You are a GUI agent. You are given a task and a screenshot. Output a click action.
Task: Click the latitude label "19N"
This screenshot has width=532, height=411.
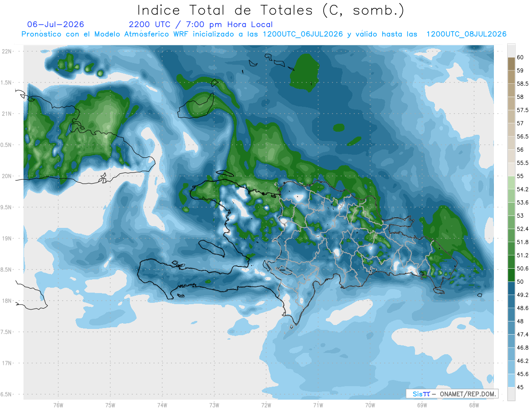[x=7, y=239]
